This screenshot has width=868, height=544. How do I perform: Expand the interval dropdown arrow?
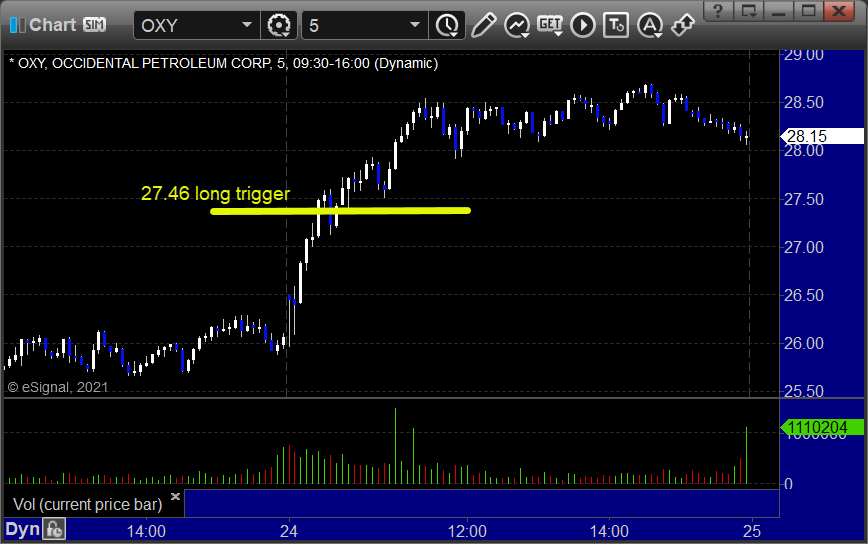(415, 25)
